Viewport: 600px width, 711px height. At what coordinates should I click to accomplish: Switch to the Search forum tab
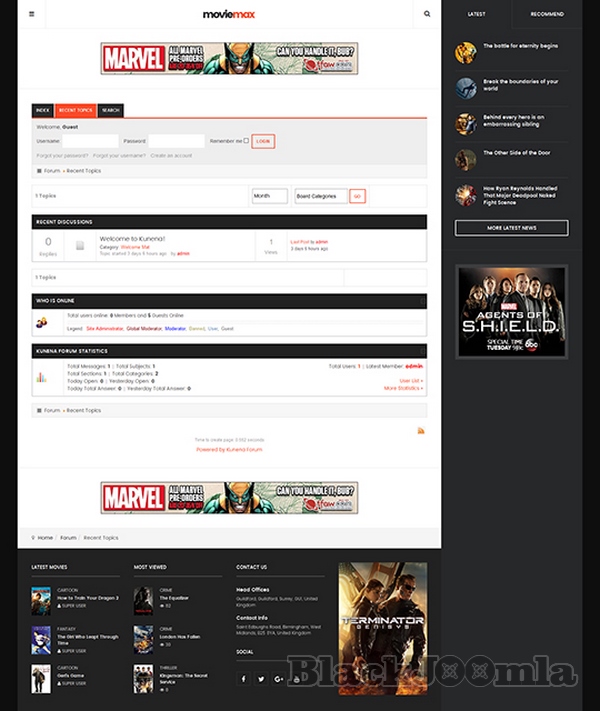point(110,110)
